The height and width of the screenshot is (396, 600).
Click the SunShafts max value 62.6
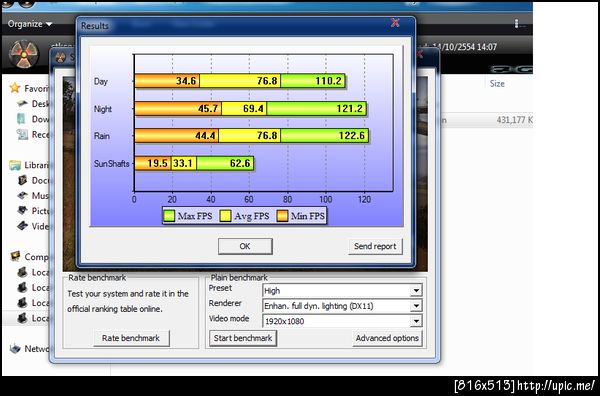(x=240, y=163)
